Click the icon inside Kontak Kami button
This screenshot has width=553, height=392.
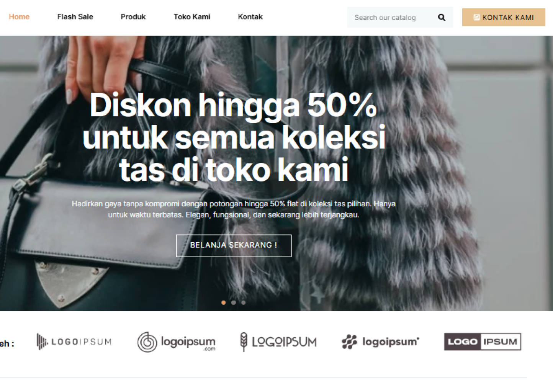pos(476,17)
